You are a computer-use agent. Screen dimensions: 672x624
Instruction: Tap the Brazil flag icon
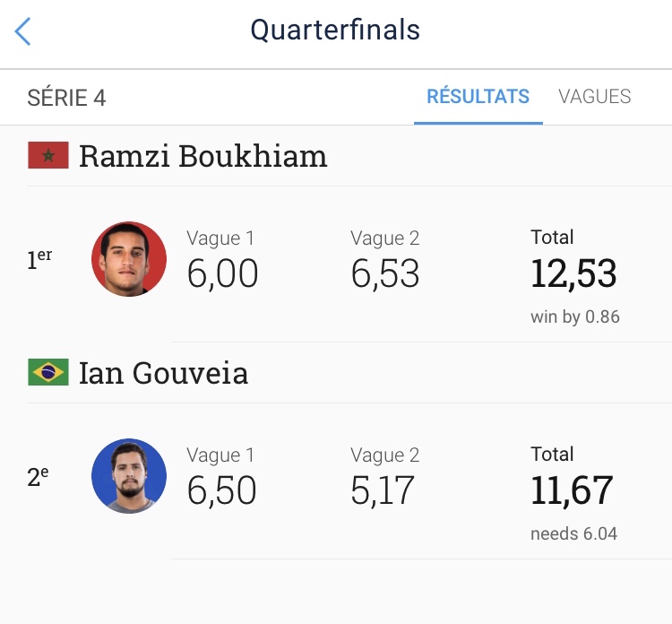click(x=48, y=372)
